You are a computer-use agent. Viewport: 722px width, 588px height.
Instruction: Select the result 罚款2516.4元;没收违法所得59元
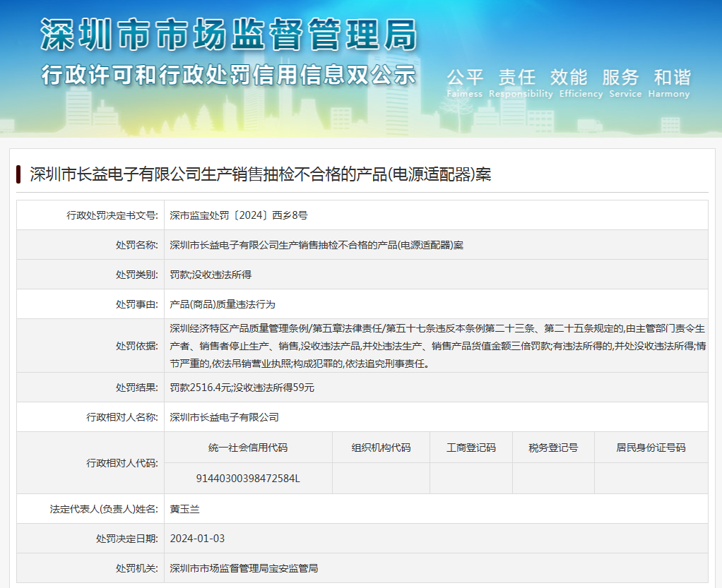click(242, 388)
